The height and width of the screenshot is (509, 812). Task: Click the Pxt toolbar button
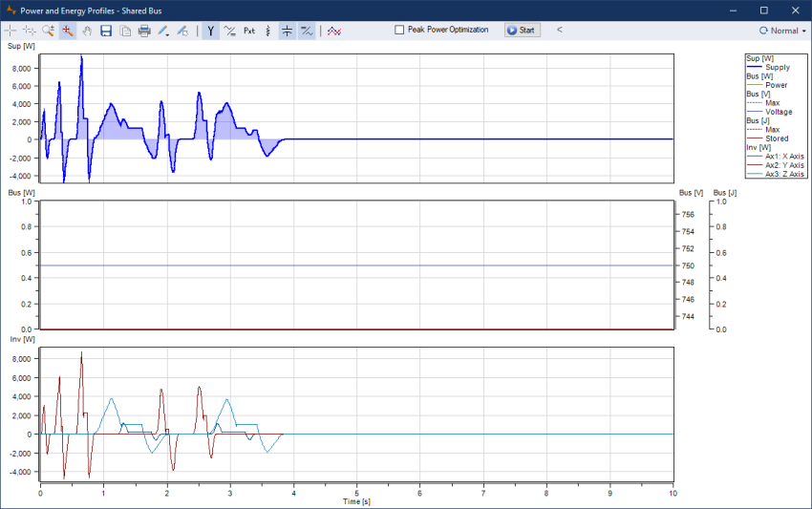[x=249, y=31]
